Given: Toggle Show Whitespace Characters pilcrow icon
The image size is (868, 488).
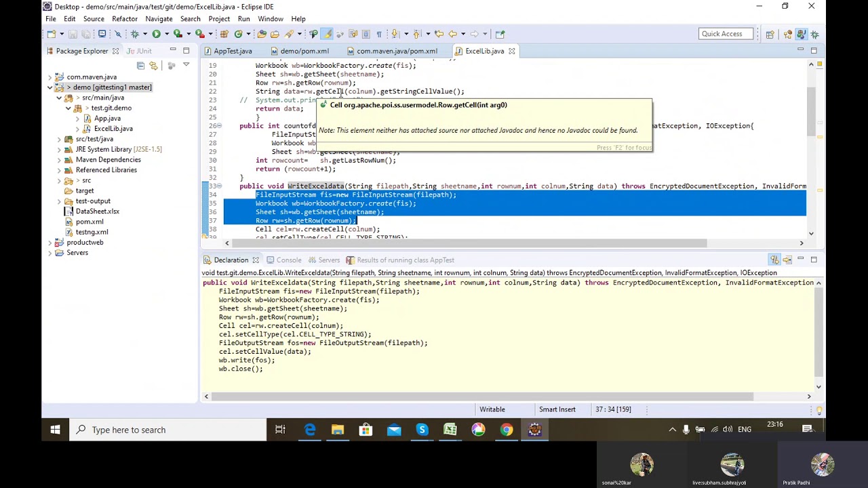Looking at the screenshot, I should (379, 34).
